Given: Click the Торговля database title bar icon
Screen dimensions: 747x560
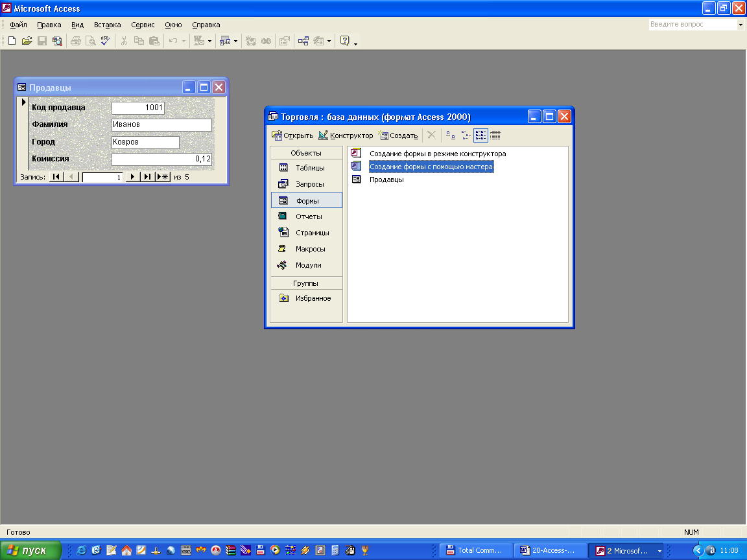Looking at the screenshot, I should pyautogui.click(x=272, y=116).
